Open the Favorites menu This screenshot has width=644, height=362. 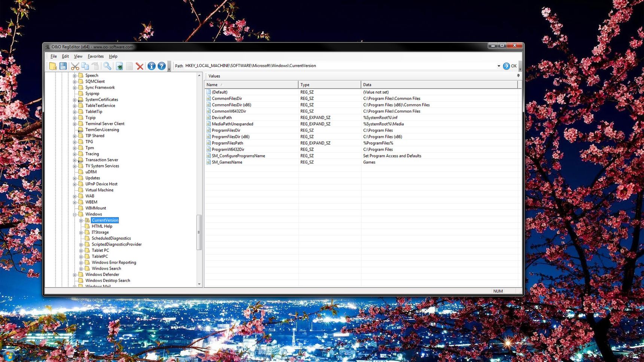tap(95, 56)
